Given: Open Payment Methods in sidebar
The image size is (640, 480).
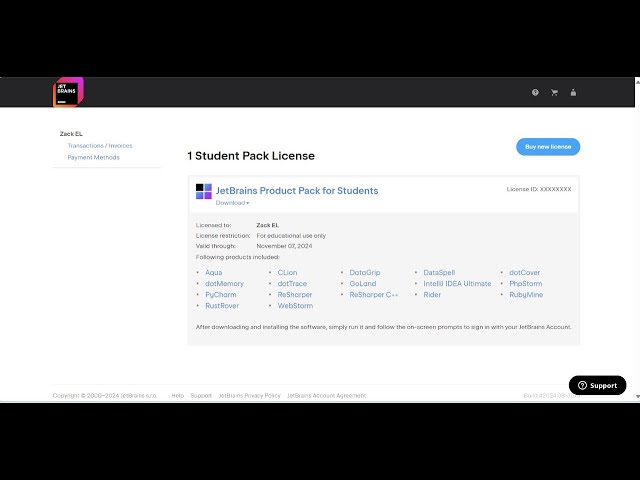Looking at the screenshot, I should [93, 158].
